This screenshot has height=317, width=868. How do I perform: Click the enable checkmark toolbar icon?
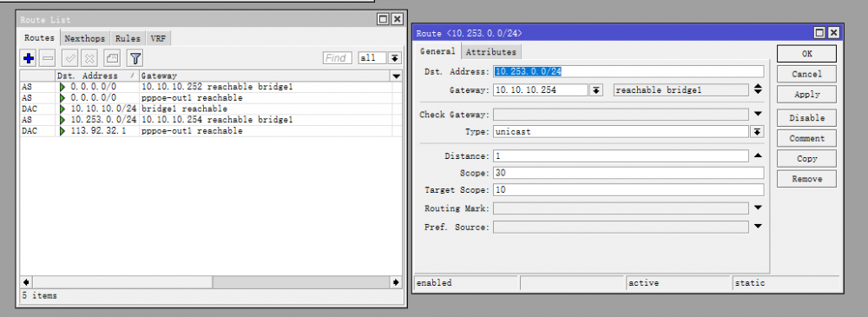[70, 57]
